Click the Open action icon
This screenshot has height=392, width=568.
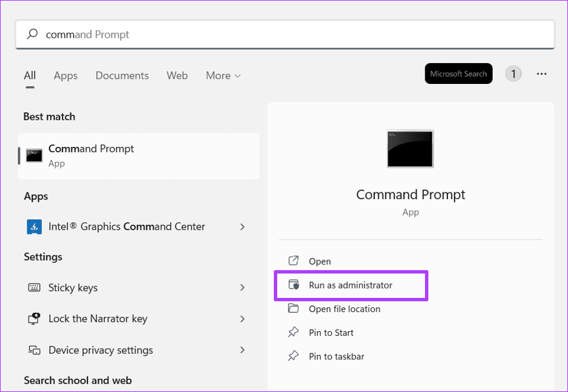pos(293,261)
